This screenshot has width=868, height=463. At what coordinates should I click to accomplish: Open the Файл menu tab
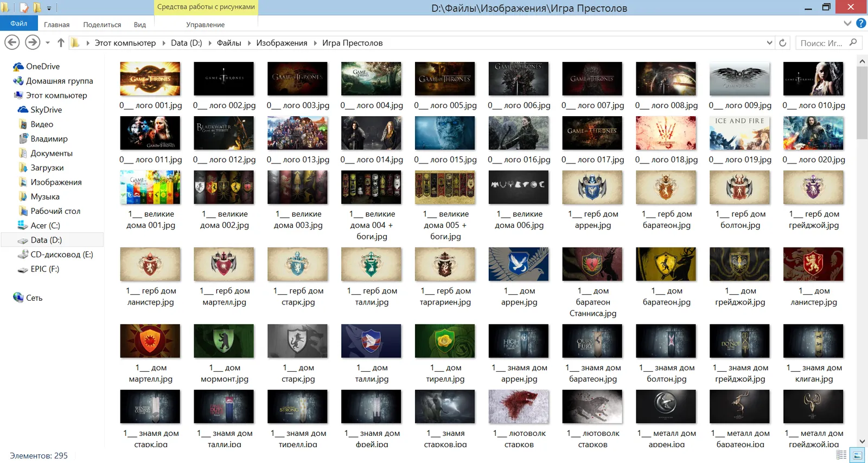tap(18, 23)
